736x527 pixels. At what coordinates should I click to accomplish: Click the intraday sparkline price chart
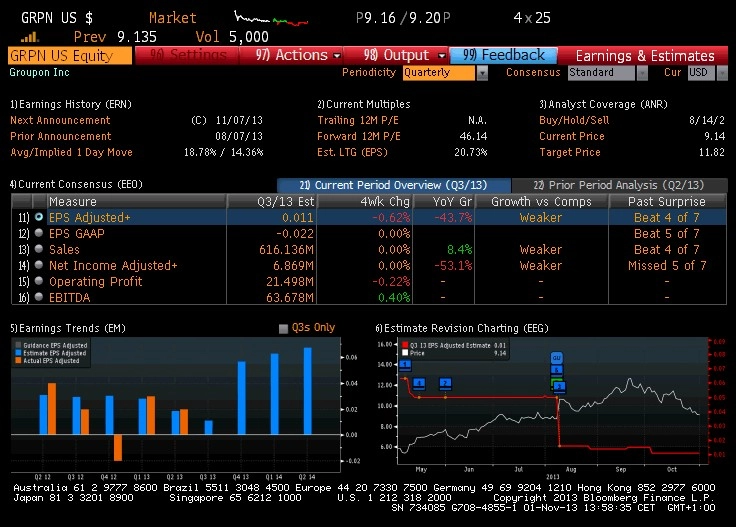point(271,19)
